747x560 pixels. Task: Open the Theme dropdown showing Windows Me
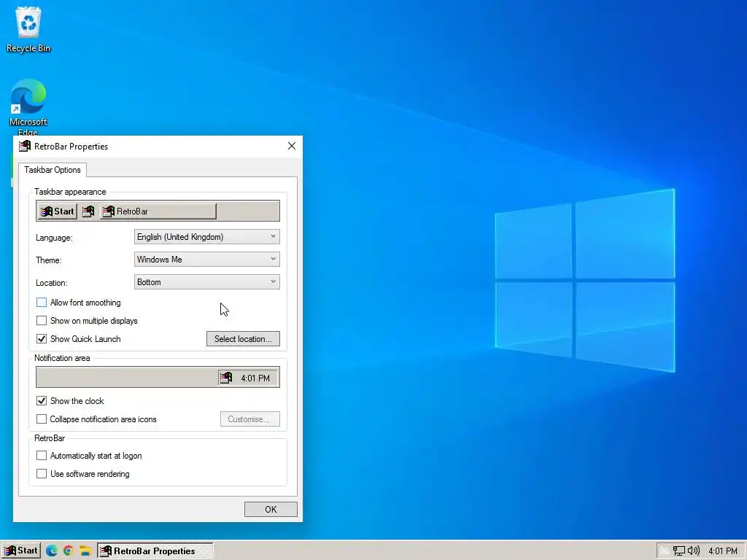click(x=206, y=260)
